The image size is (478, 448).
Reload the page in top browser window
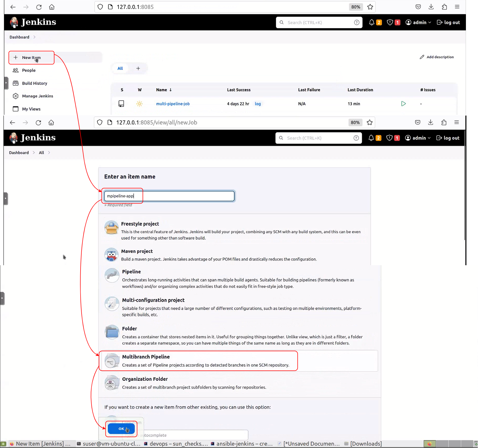tap(39, 7)
